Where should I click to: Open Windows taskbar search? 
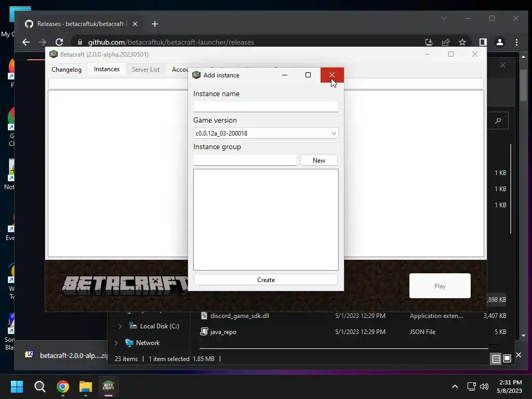[39, 387]
